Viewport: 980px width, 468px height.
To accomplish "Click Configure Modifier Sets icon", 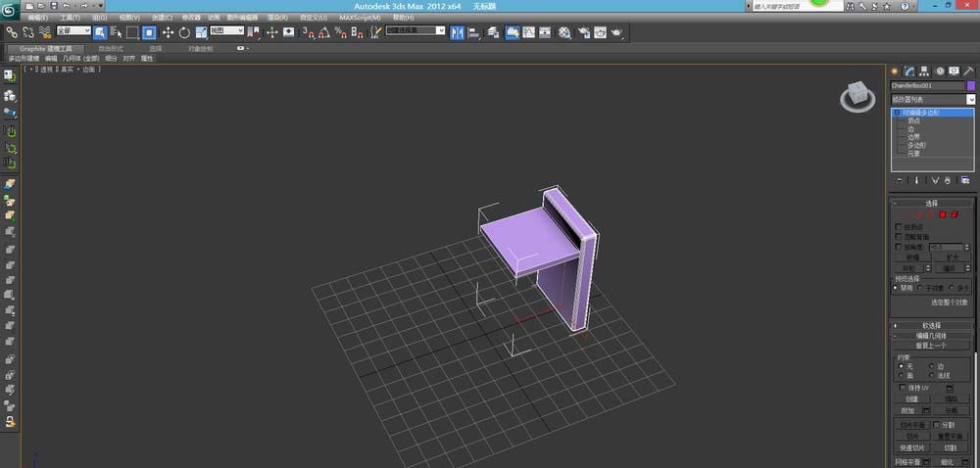I will coord(965,180).
